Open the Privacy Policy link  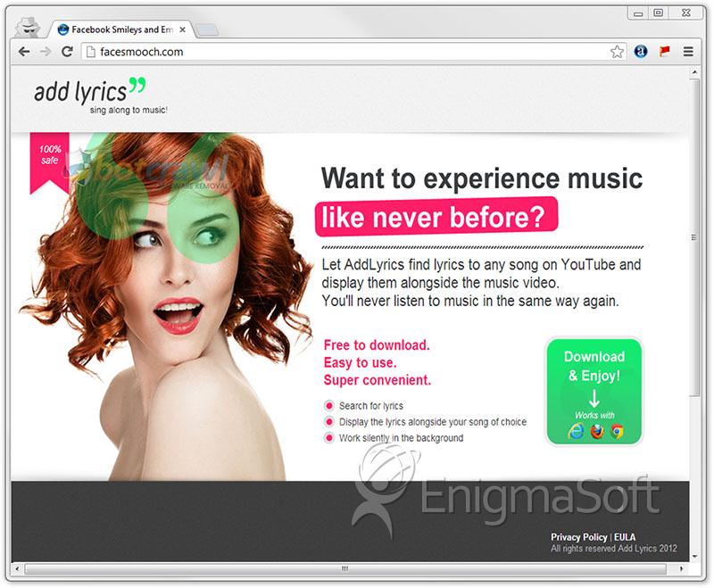pyautogui.click(x=578, y=537)
